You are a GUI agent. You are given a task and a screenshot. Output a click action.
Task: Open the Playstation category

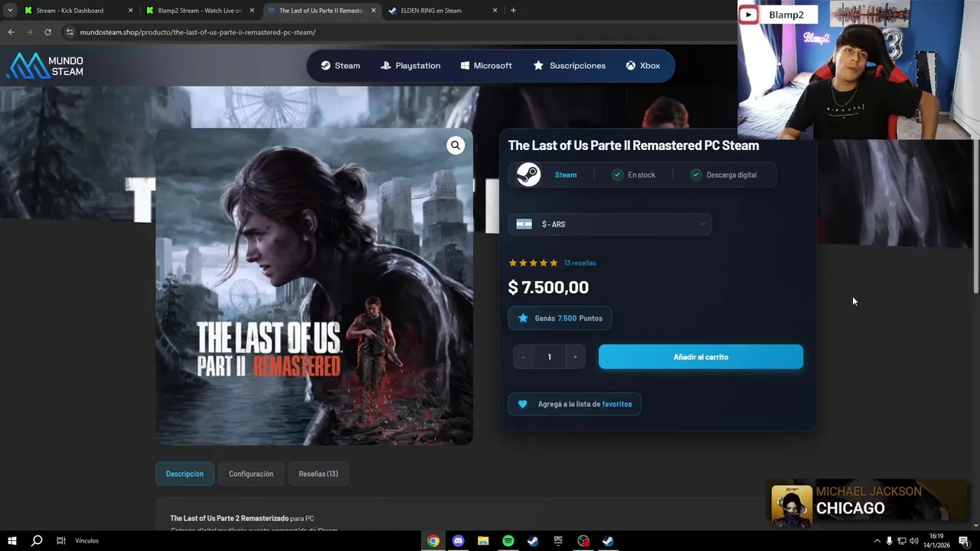[410, 66]
